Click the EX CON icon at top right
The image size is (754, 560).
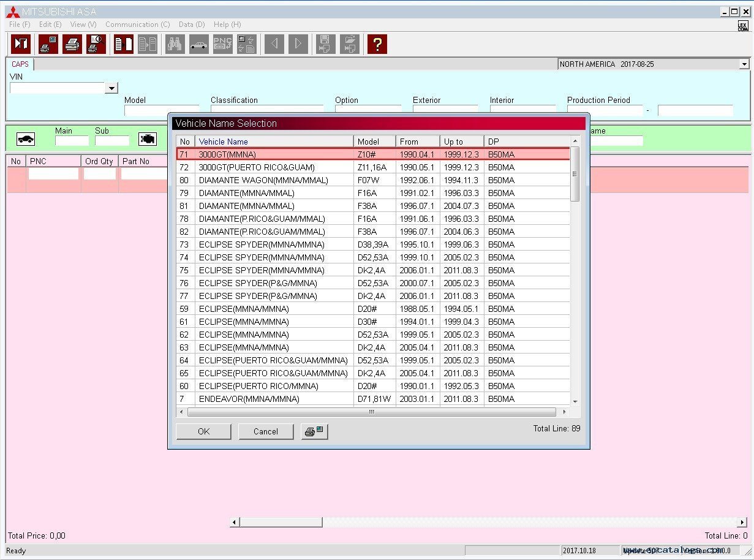click(x=743, y=26)
